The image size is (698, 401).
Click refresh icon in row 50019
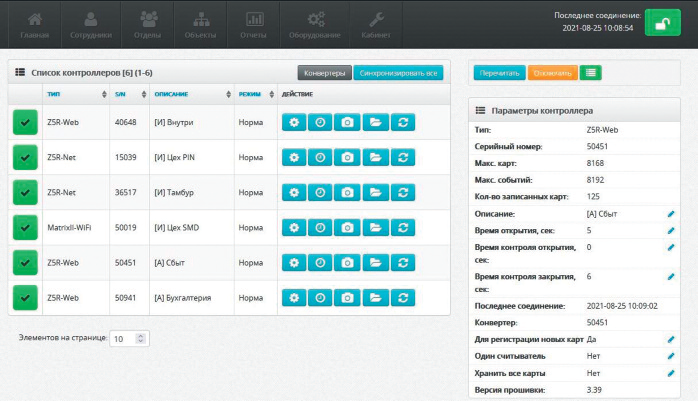pyautogui.click(x=403, y=227)
